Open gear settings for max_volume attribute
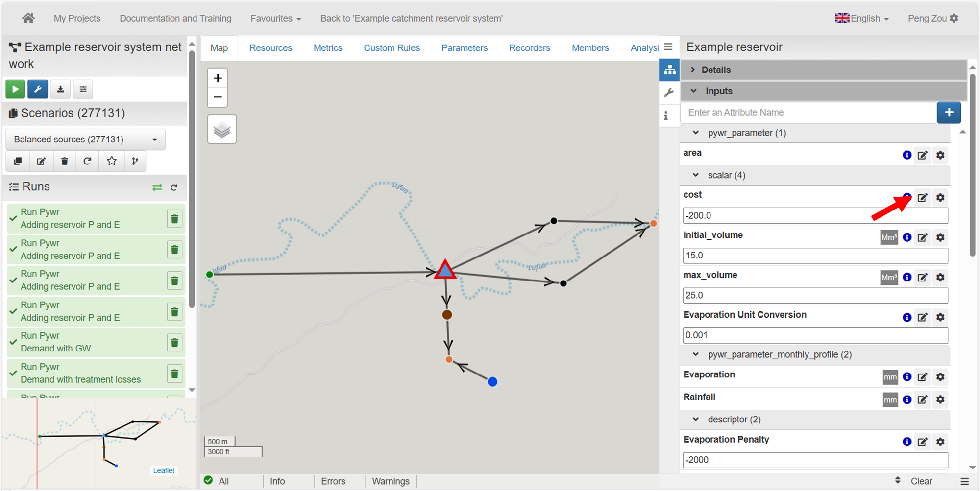 [940, 278]
